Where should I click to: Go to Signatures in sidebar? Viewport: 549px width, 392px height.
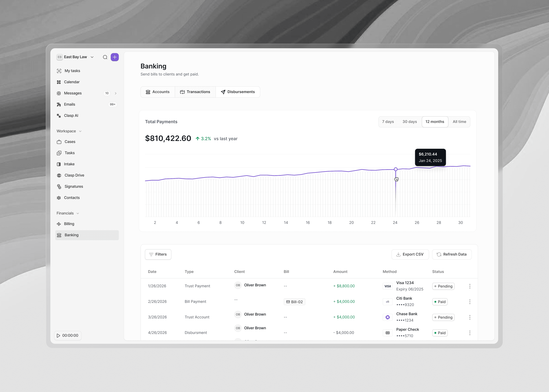pos(74,186)
